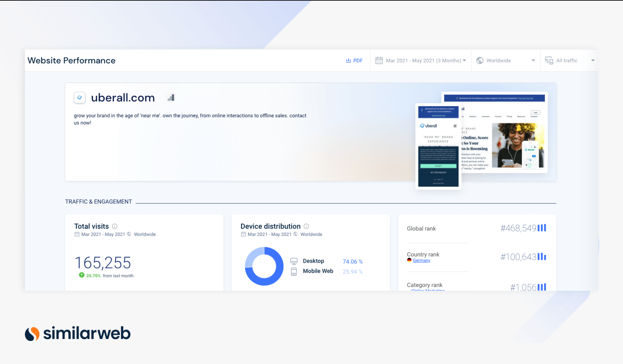Click the bar chart icon next to uberall.com

click(x=171, y=98)
